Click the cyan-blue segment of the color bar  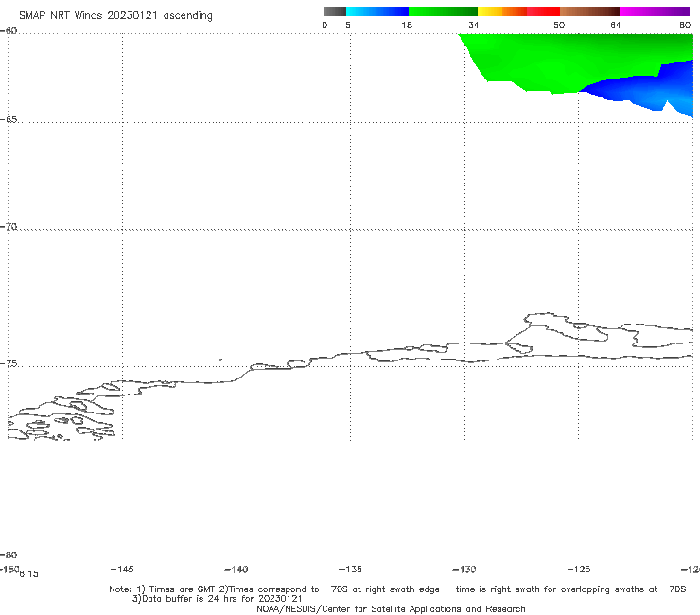click(x=377, y=11)
